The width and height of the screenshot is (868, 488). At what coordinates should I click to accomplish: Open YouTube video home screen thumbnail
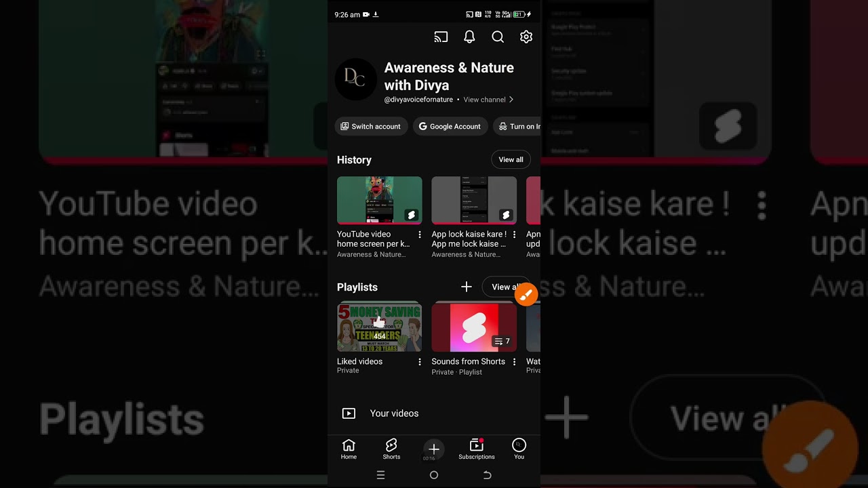380,200
